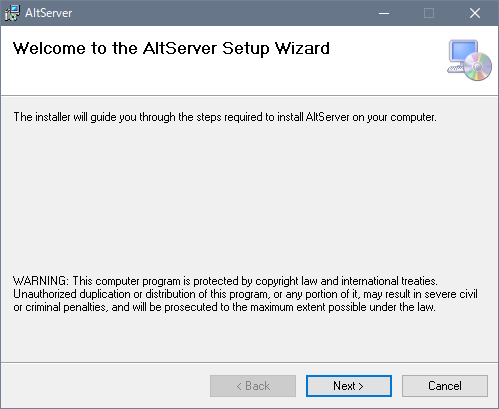Click the computer and disc setup graphic
The height and width of the screenshot is (409, 499).
[x=469, y=60]
